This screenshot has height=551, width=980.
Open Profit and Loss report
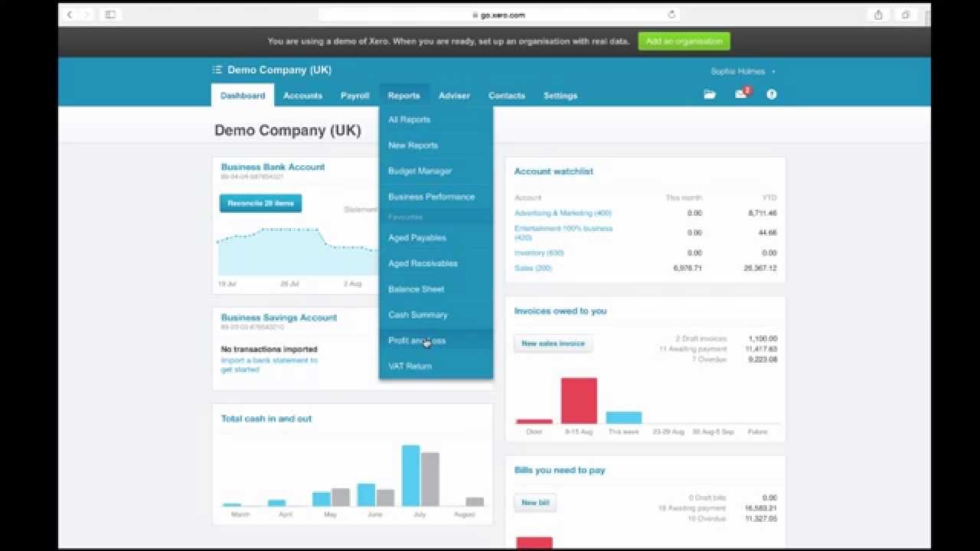click(436, 341)
